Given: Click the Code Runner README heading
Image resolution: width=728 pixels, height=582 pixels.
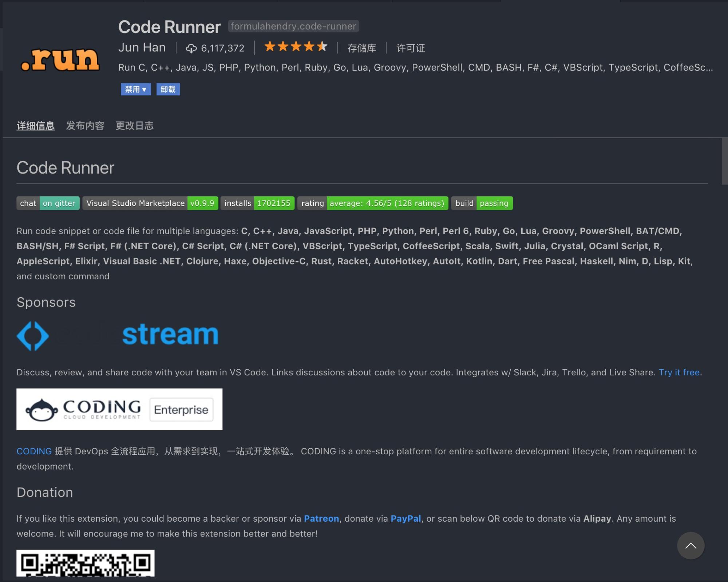Looking at the screenshot, I should coord(66,168).
